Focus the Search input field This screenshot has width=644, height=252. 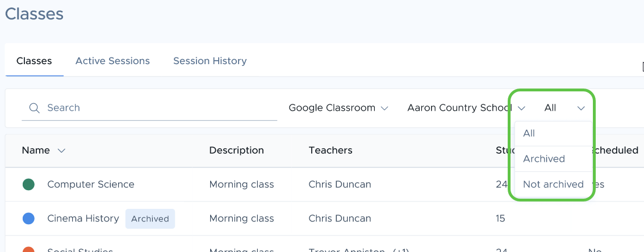[149, 108]
